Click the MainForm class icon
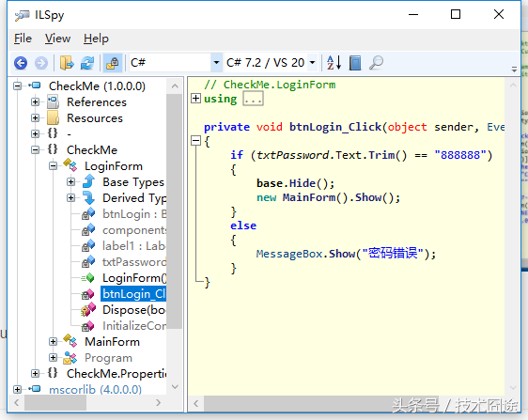528x420 pixels. click(70, 341)
